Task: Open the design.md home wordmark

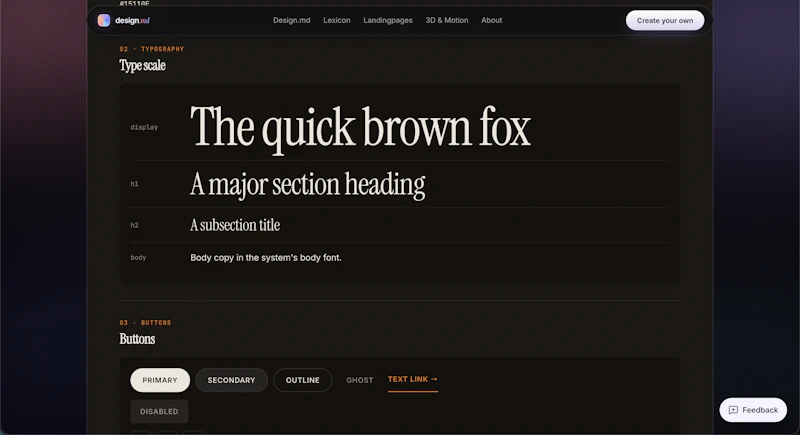Action: pyautogui.click(x=132, y=20)
